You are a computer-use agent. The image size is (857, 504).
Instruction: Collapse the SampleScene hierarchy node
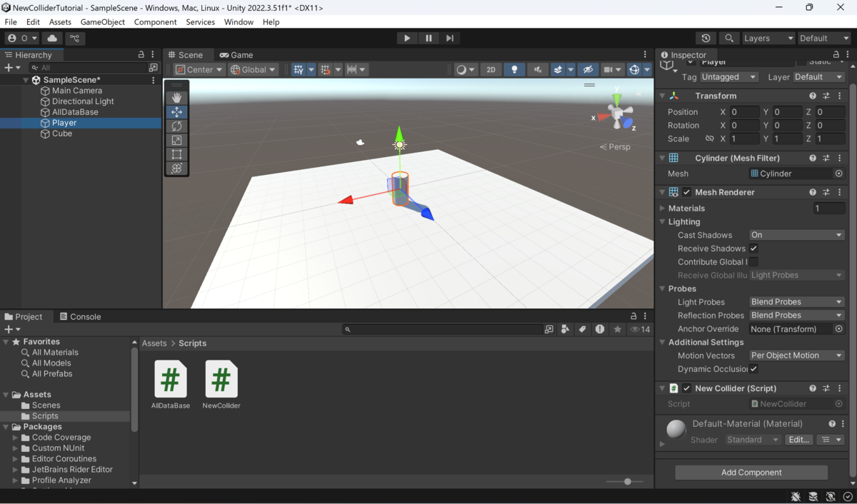[26, 80]
